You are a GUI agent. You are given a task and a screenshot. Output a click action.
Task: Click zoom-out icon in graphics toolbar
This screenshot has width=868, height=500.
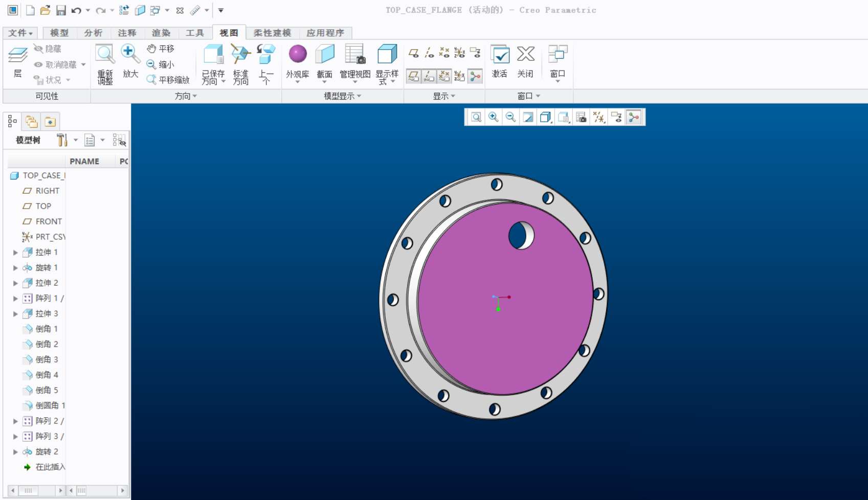tap(510, 118)
